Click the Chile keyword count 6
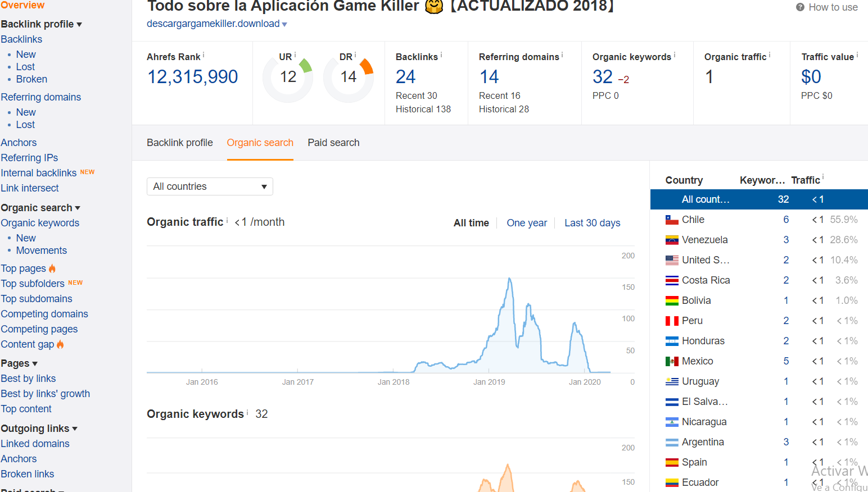This screenshot has width=868, height=492. [x=786, y=220]
